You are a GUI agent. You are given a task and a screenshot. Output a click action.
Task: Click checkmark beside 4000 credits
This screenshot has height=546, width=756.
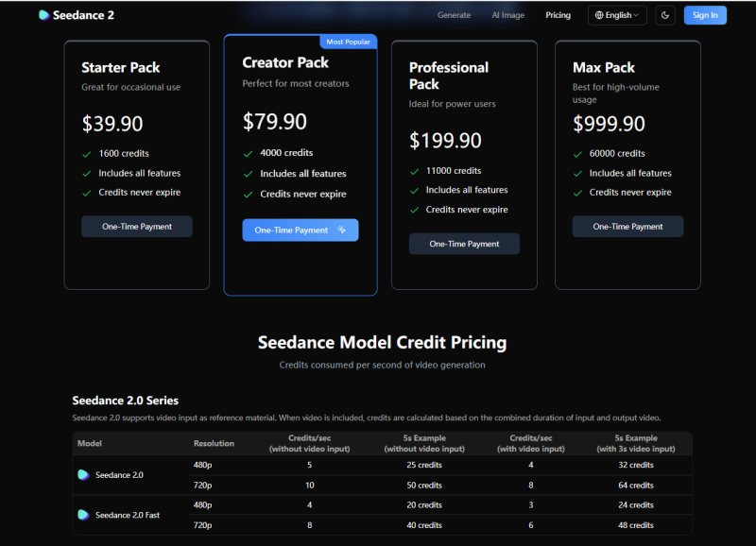coord(249,153)
